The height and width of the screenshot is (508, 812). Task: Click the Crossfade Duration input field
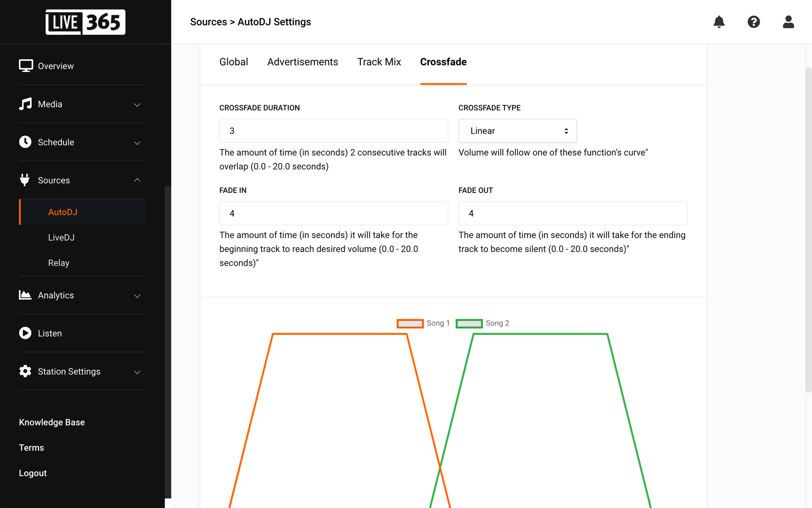tap(334, 131)
